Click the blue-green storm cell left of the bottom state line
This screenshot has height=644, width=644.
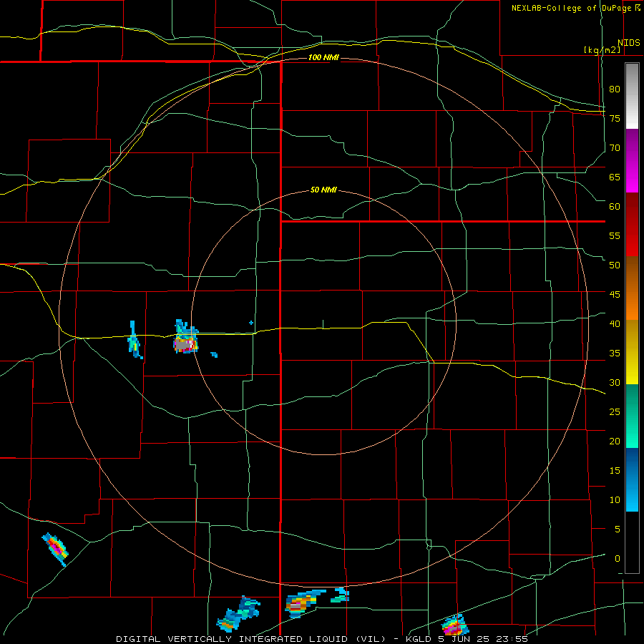click(239, 614)
